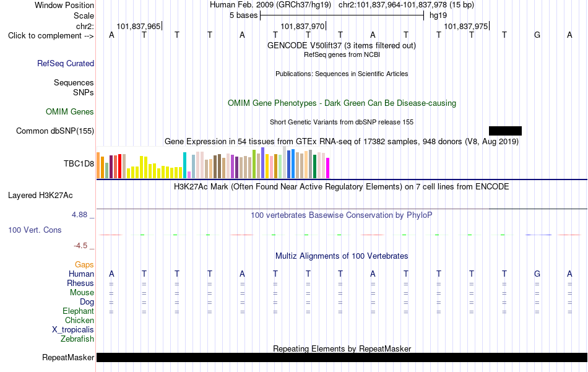This screenshot has width=588, height=372.
Task: Click the 'chr2:' base position label
Action: coord(85,26)
